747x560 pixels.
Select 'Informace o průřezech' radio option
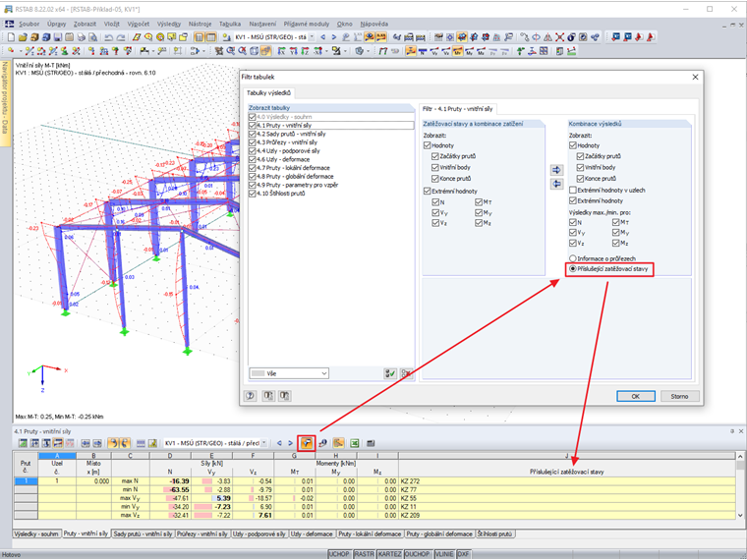coord(573,257)
